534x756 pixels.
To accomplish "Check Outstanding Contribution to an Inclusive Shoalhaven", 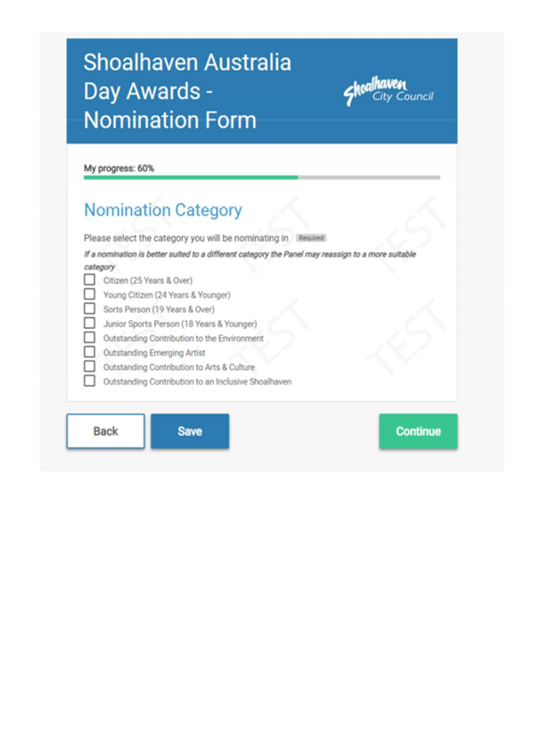I will tap(88, 381).
